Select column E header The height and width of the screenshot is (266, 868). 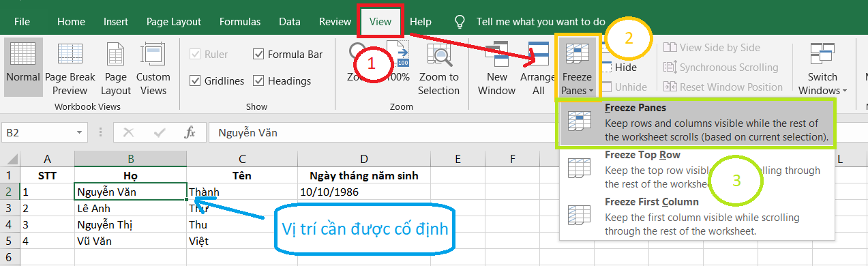coord(458,160)
